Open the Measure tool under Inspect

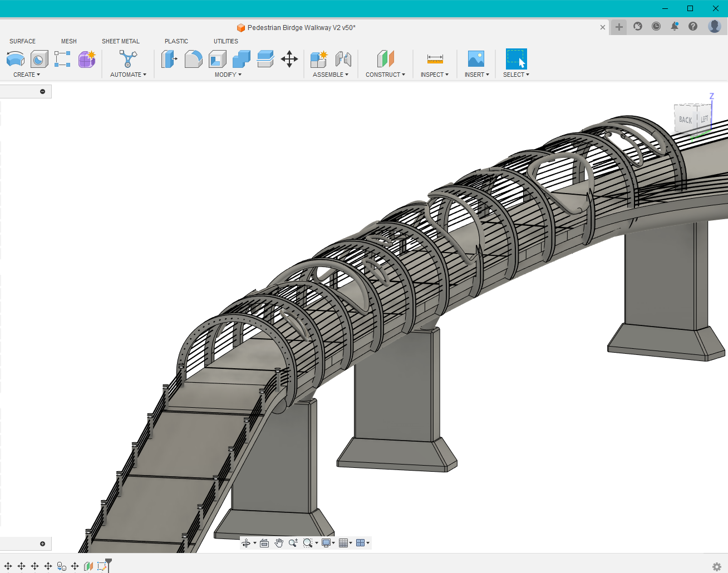435,58
